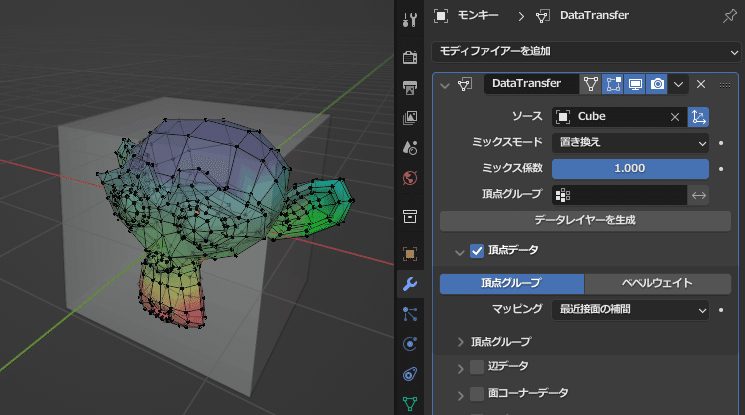Toggle object transform button beside source
The image size is (745, 415).
pos(698,117)
